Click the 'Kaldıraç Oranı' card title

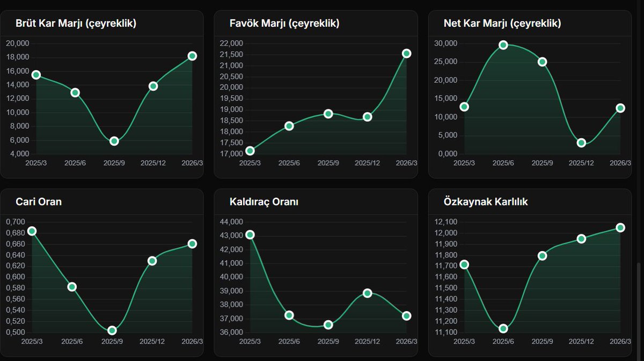[x=264, y=202]
